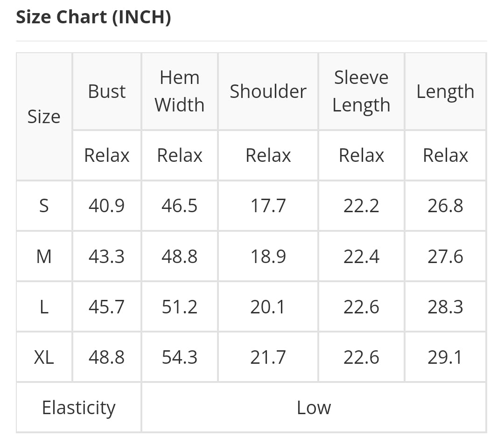The width and height of the screenshot is (504, 444).
Task: Select the S size row label
Action: click(x=44, y=206)
